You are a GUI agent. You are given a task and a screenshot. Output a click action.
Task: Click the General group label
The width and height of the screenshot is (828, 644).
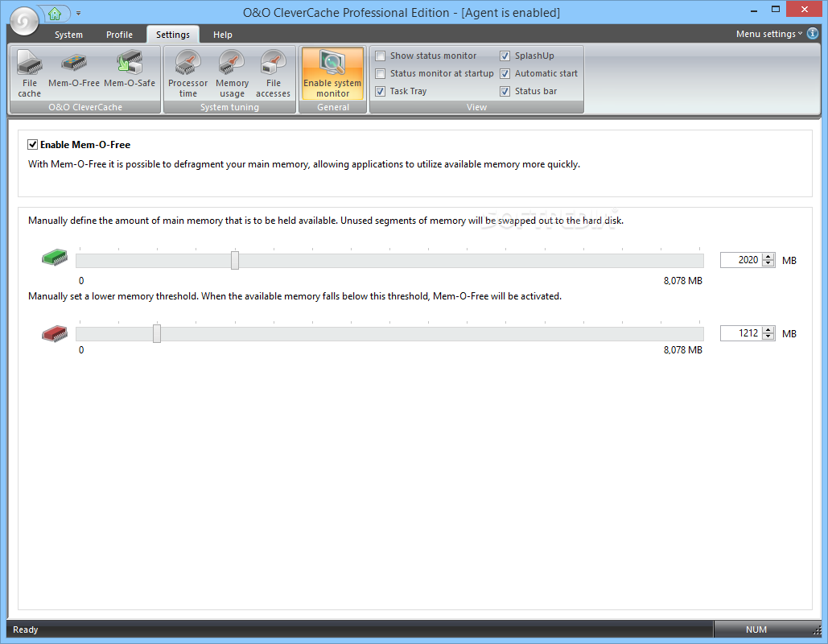[x=332, y=107]
